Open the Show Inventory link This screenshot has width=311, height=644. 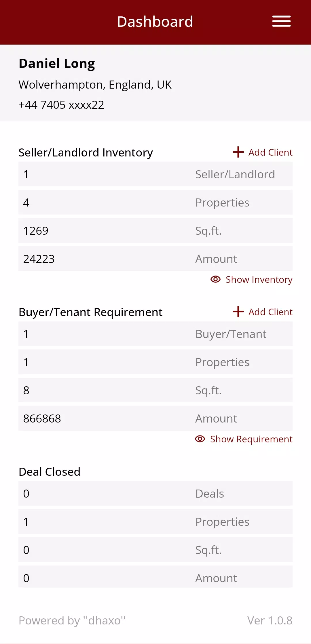pos(259,280)
